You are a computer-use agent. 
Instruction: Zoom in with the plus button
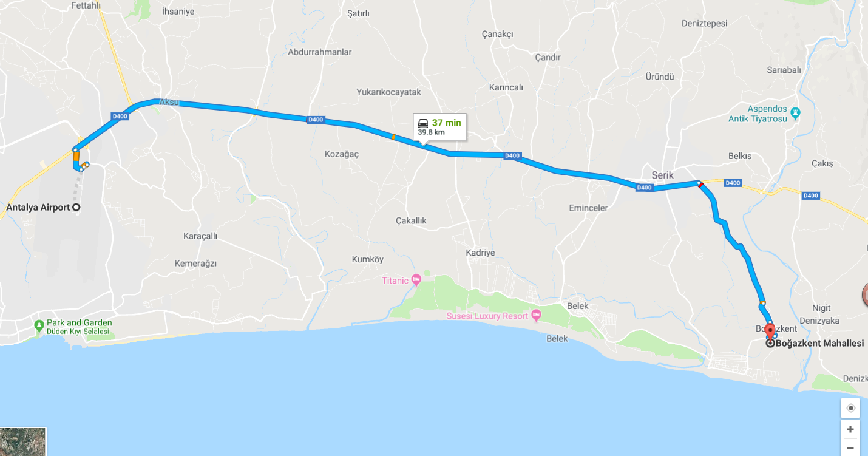tap(850, 429)
